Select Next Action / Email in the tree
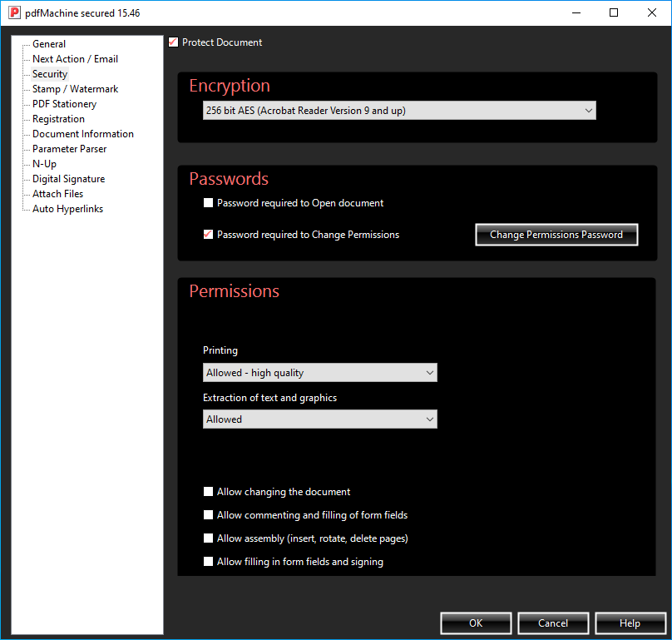 75,59
